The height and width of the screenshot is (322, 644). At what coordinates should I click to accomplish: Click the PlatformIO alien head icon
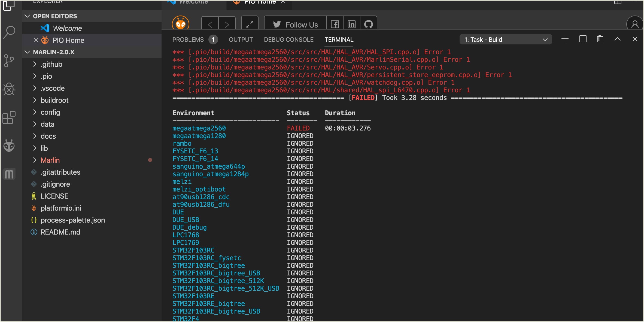tap(10, 146)
